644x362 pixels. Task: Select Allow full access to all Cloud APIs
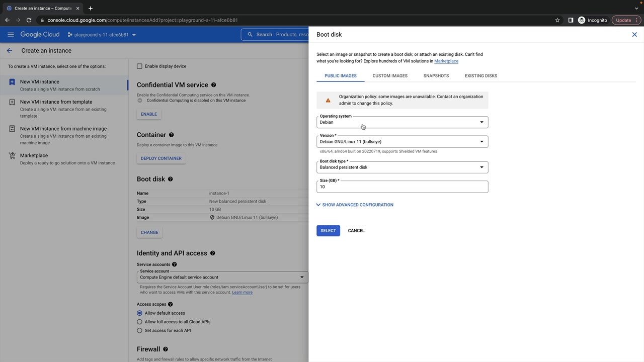(x=139, y=322)
